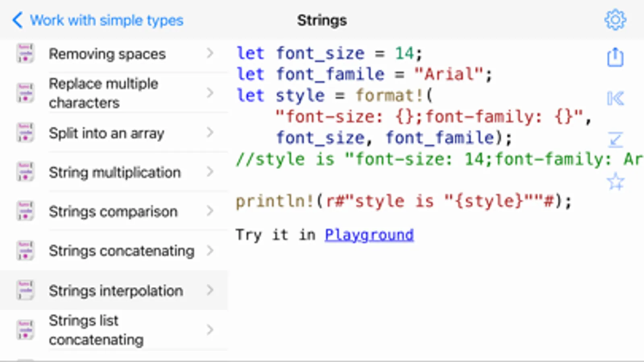644x362 pixels.
Task: Mark snippet as favorite with star
Action: (615, 182)
